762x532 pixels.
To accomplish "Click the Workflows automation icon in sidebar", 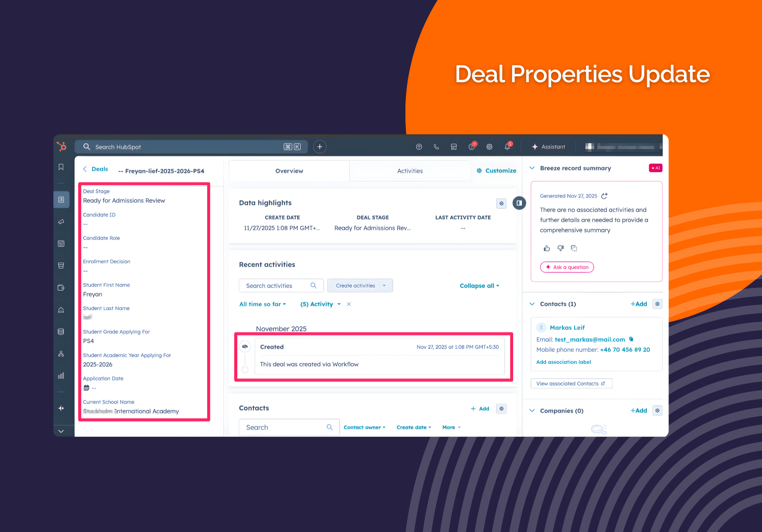I will point(61,353).
